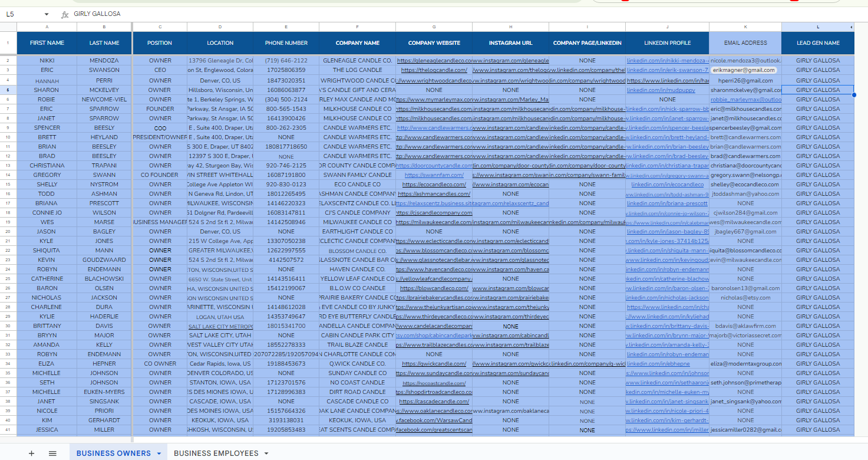Click the COMPANY NAME header cell
This screenshot has width=868, height=460.
pos(358,43)
